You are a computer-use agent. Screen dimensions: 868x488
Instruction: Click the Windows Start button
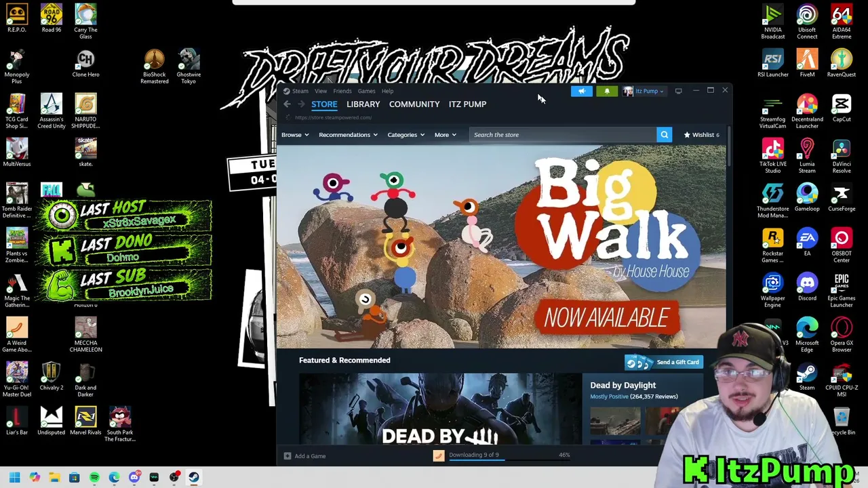tap(14, 477)
